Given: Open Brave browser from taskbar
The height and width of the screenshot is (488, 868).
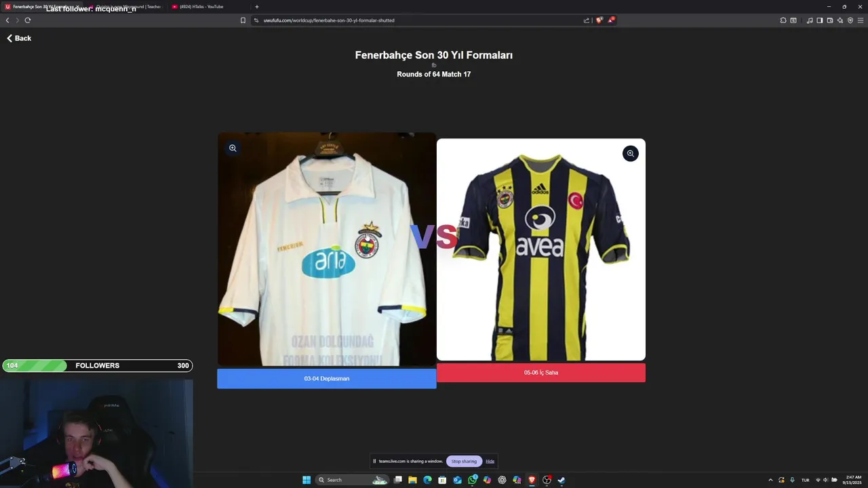Looking at the screenshot, I should tap(532, 480).
